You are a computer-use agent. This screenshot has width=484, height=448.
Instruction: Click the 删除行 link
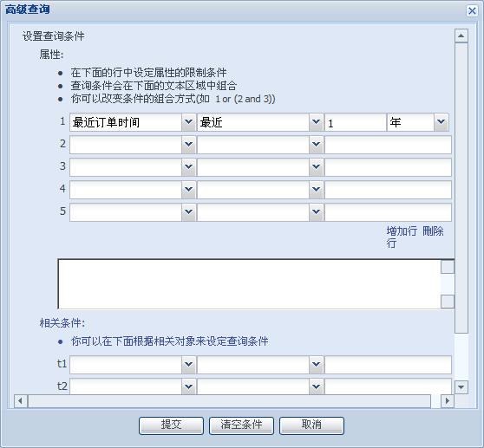pos(433,231)
